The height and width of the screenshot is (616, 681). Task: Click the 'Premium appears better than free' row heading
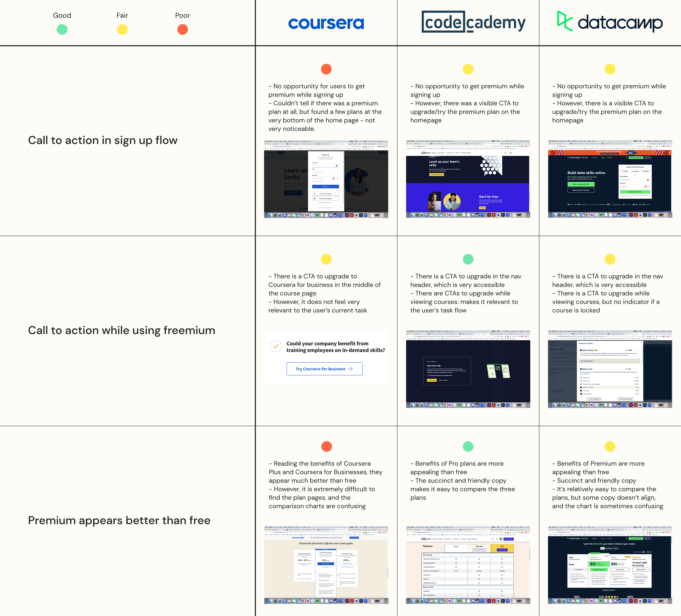point(119,520)
